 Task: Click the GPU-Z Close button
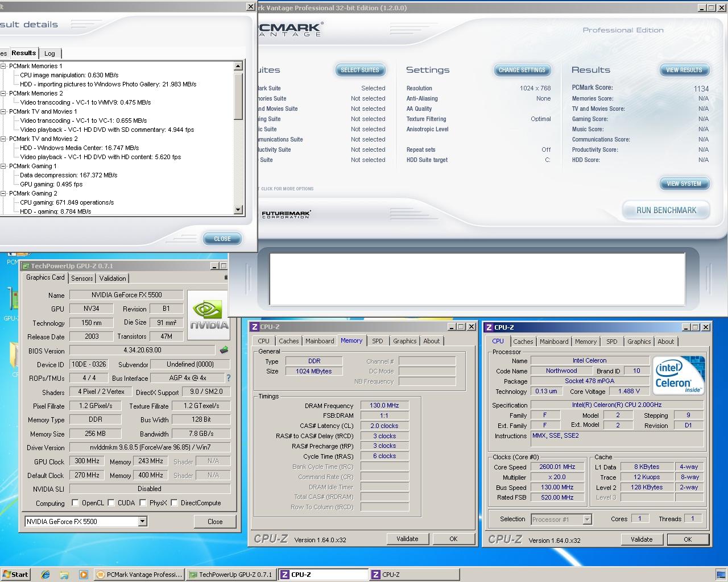point(215,521)
